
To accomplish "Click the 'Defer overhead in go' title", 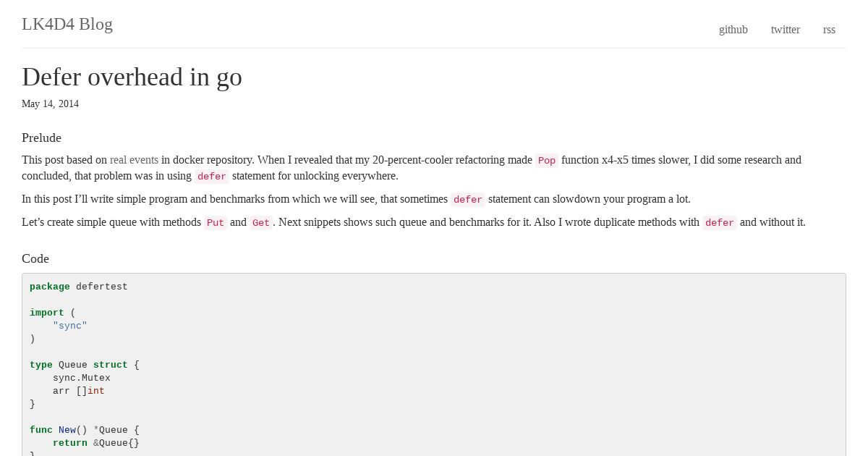I will pos(132,77).
